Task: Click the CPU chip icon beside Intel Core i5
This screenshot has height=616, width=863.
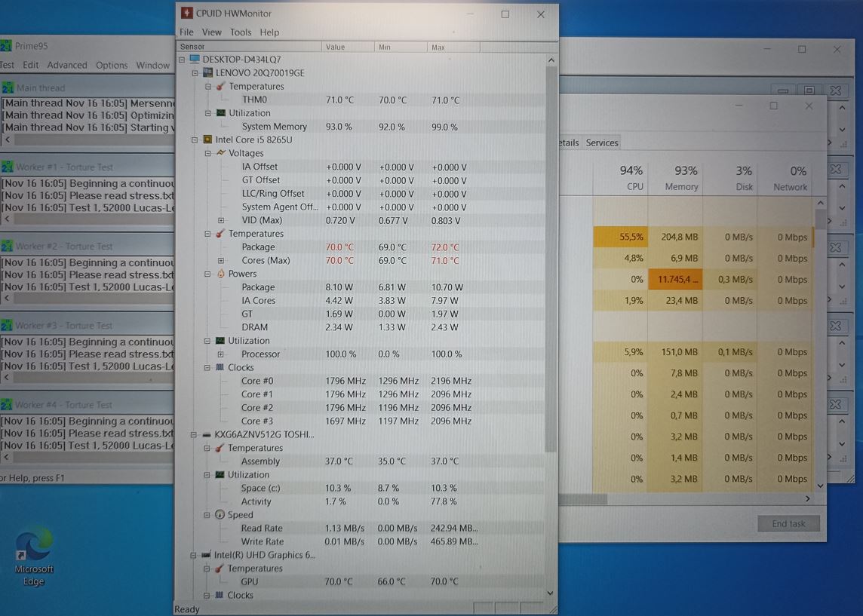Action: 207,139
